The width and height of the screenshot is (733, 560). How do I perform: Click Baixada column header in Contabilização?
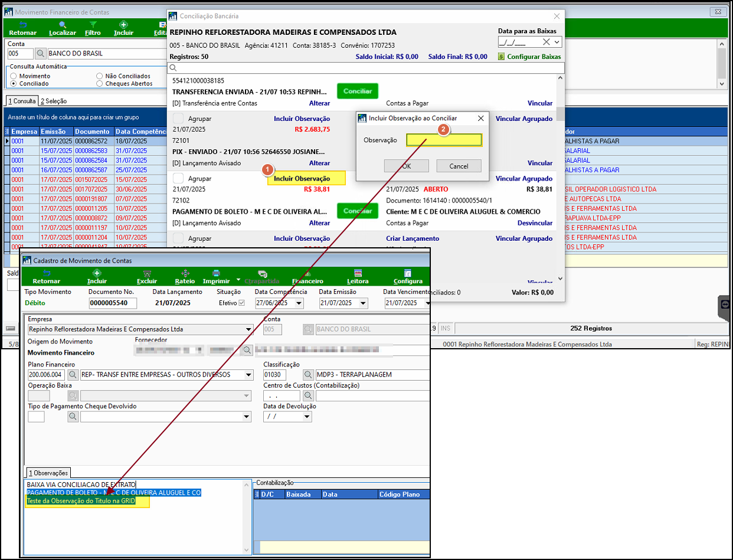tap(302, 494)
